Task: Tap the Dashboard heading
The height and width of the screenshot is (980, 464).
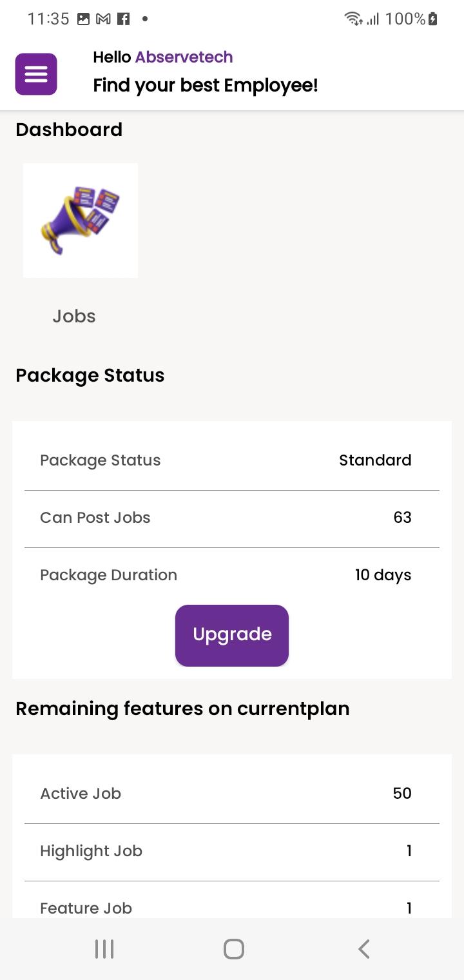Action: [69, 130]
